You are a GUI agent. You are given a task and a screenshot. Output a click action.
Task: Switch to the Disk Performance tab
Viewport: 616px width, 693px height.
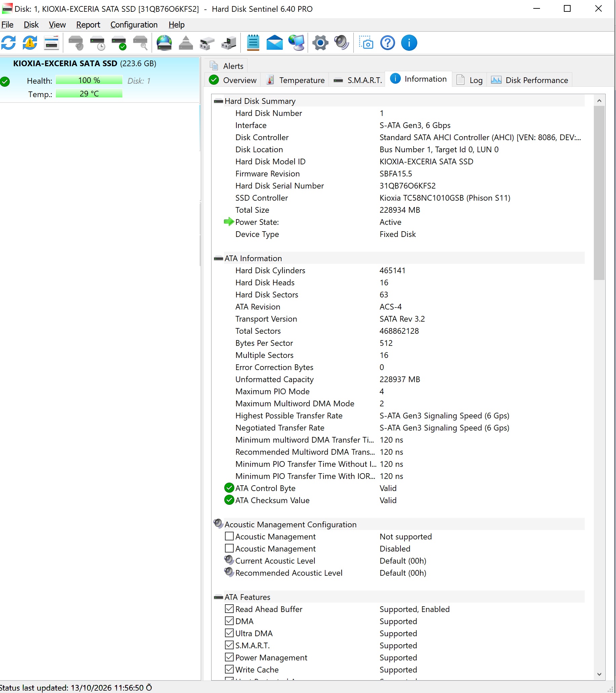[x=530, y=80]
